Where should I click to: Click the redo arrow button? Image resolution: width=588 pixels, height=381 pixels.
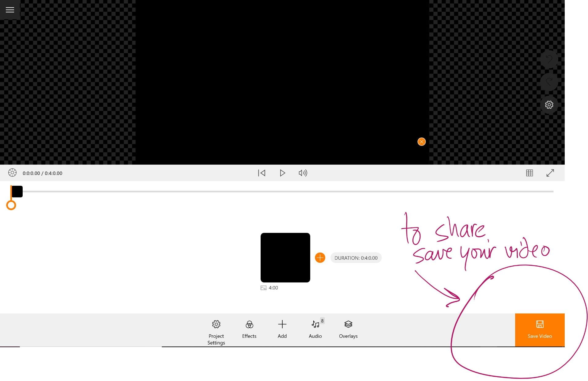[x=549, y=82]
